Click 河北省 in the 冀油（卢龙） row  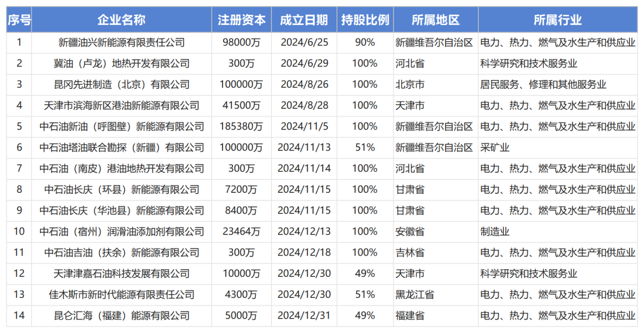point(436,64)
